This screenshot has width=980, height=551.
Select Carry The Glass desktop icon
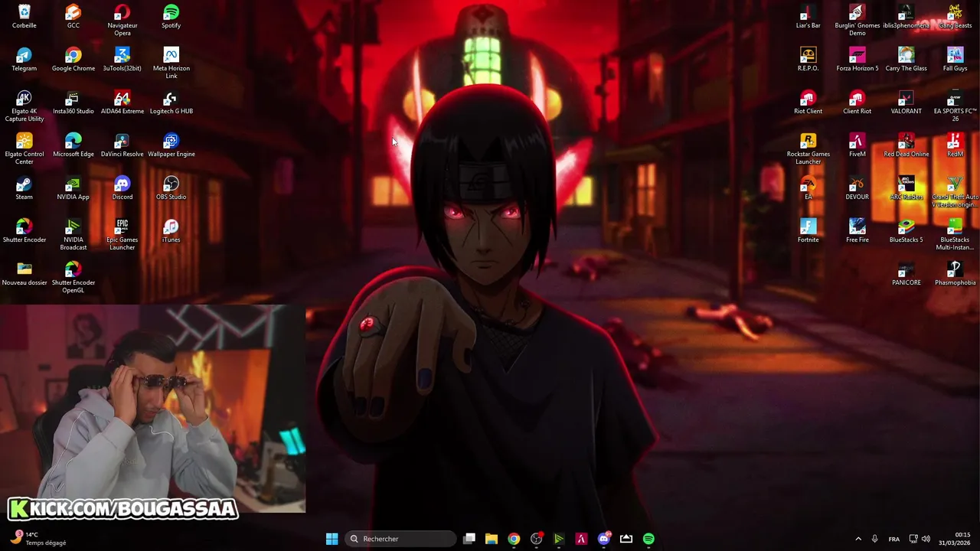pyautogui.click(x=906, y=60)
